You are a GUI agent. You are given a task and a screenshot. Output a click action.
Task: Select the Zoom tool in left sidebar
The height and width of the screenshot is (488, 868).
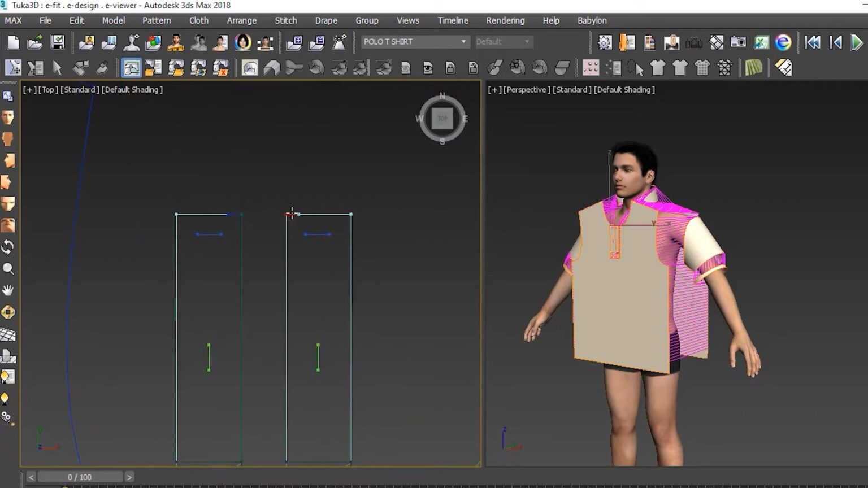(x=8, y=268)
